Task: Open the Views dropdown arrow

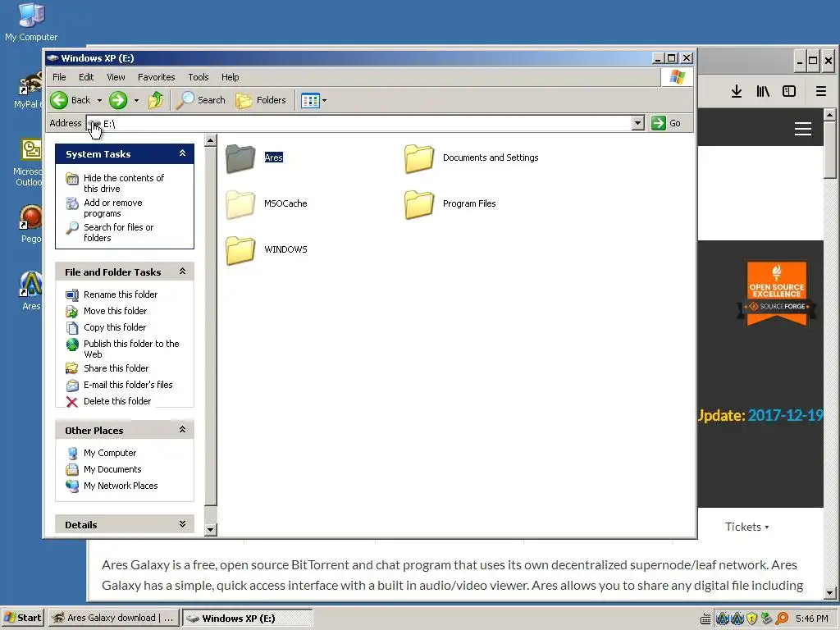Action: point(324,100)
